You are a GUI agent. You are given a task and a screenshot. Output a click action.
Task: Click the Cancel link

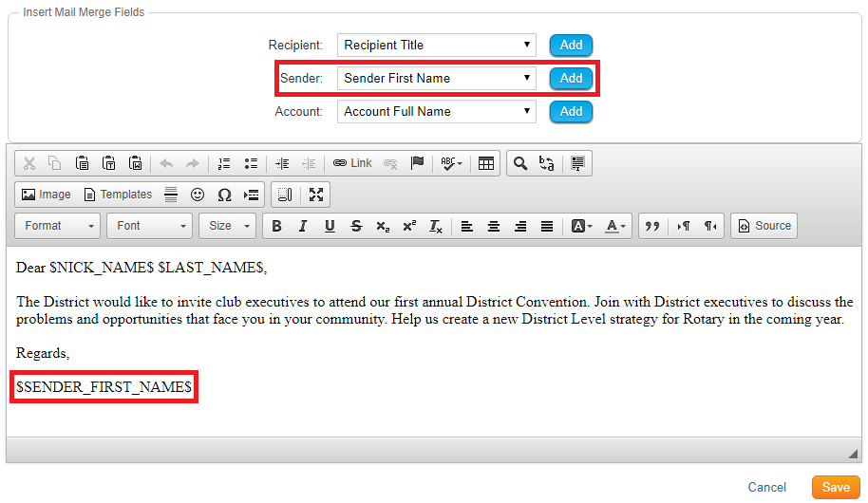pyautogui.click(x=766, y=488)
